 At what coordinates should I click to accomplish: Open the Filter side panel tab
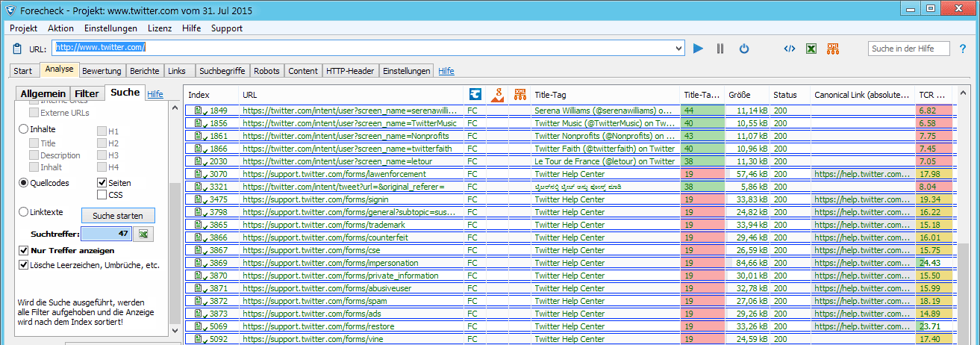click(x=87, y=93)
